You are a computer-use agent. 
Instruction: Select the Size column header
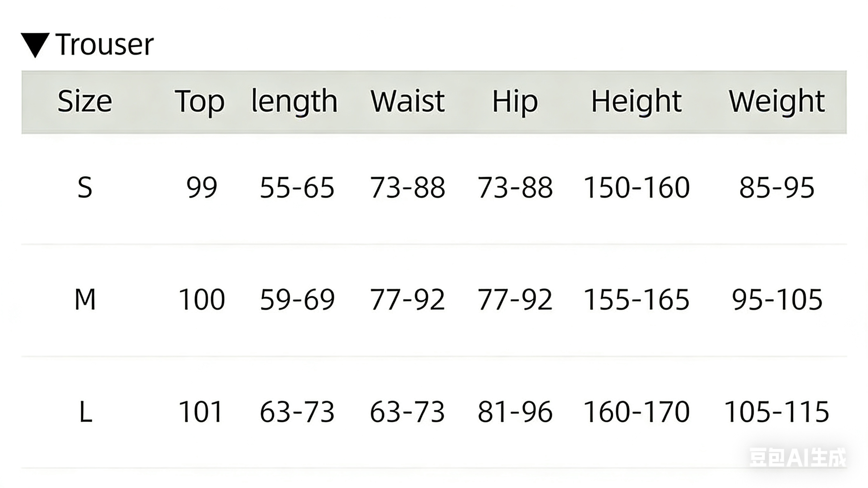pyautogui.click(x=85, y=101)
